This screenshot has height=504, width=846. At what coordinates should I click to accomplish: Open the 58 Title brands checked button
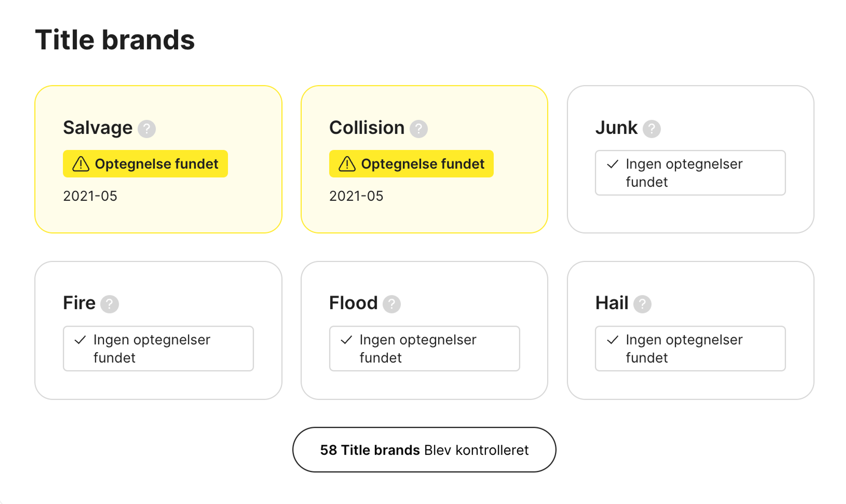pos(424,450)
